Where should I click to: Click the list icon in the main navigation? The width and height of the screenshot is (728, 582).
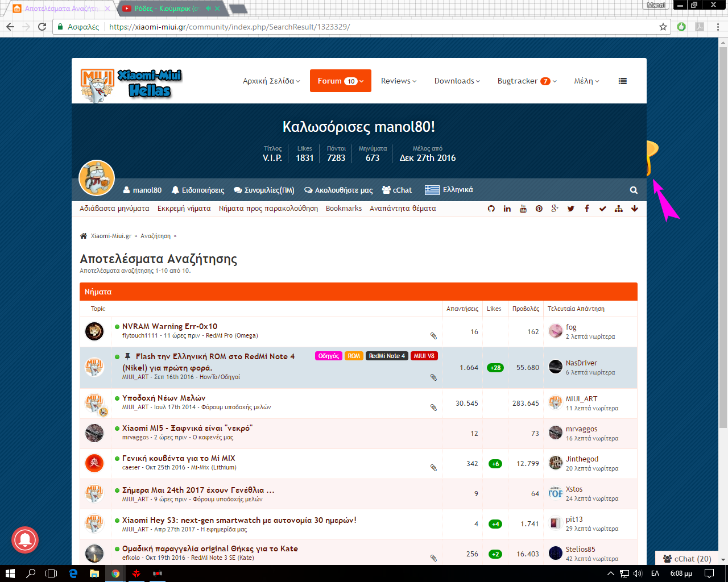coord(623,81)
